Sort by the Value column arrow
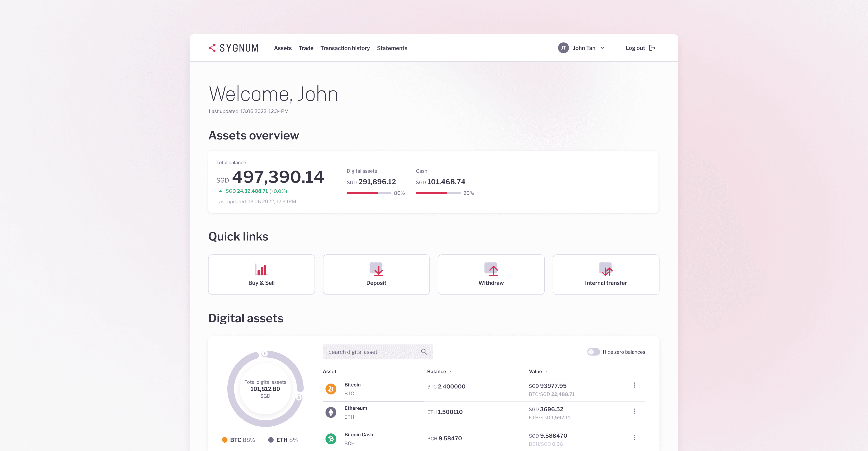 coord(546,371)
